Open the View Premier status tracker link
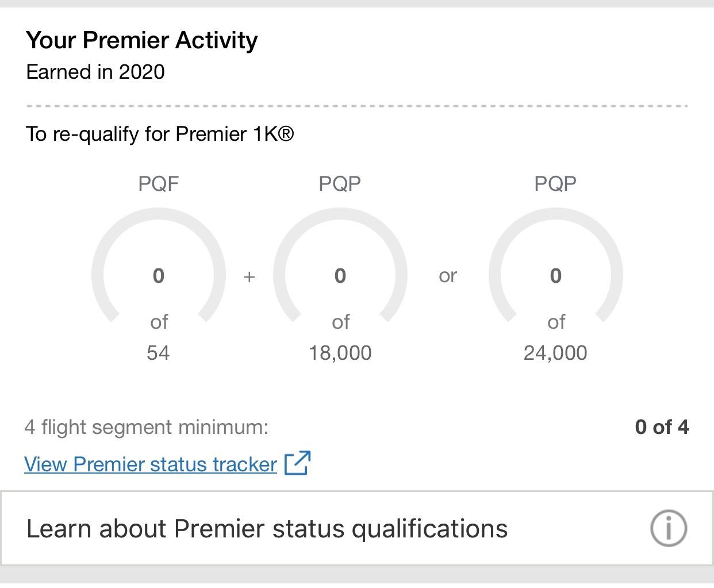Viewport: 714px width, 588px height. pyautogui.click(x=151, y=464)
